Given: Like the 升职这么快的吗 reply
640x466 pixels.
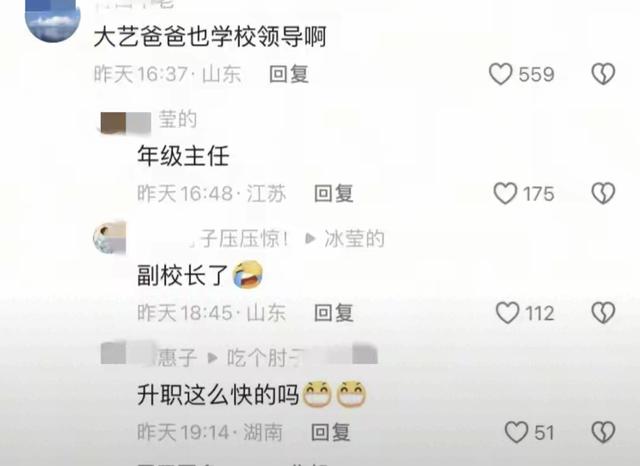Looking at the screenshot, I should coord(516,432).
